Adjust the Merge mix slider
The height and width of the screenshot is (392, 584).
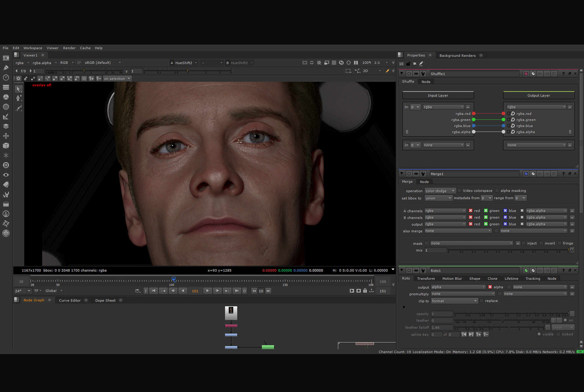click(x=509, y=250)
